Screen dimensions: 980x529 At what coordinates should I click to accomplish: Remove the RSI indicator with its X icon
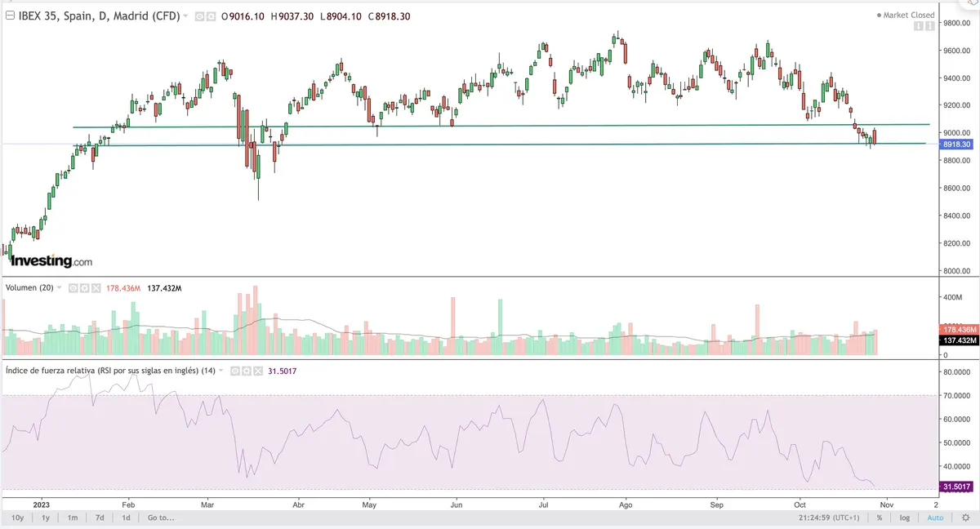(257, 371)
